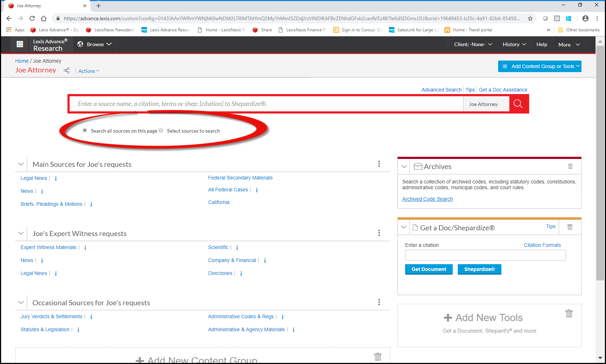Open the More menu
Viewport: 606px width, 364px height.
click(569, 45)
